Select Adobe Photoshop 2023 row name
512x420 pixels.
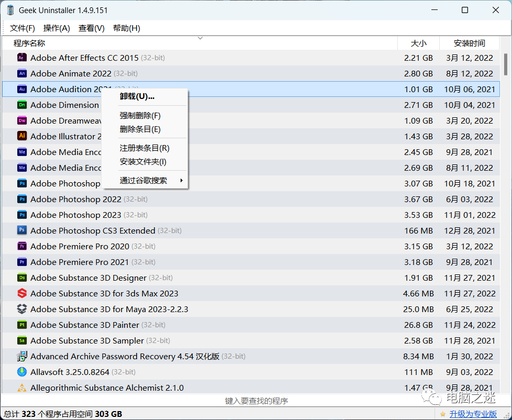click(x=76, y=215)
